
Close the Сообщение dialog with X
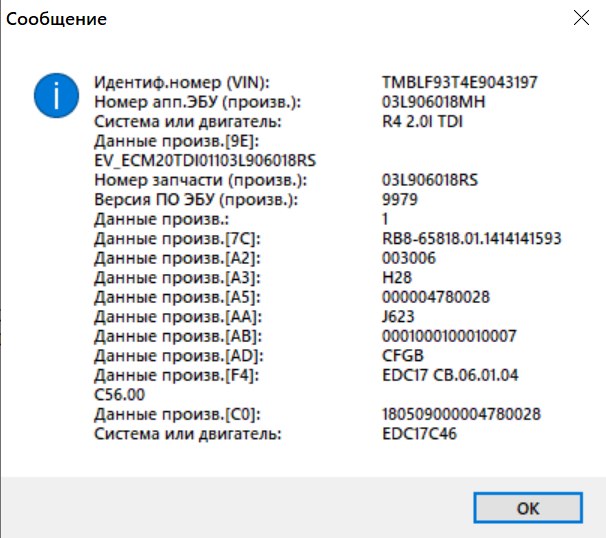tap(581, 19)
